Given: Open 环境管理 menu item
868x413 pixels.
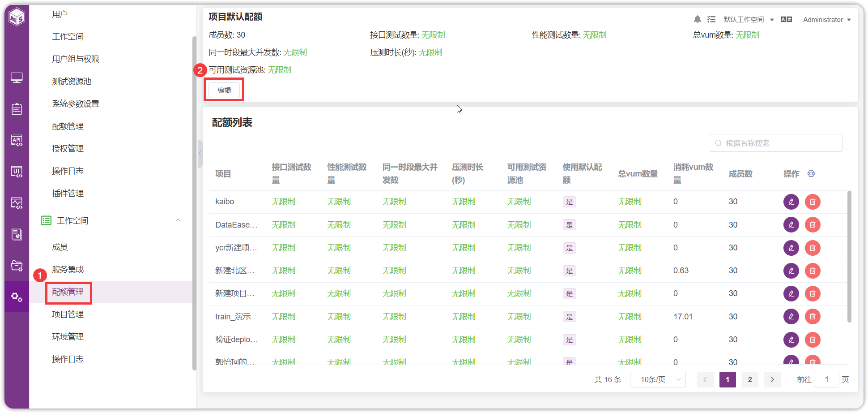Looking at the screenshot, I should pyautogui.click(x=68, y=337).
